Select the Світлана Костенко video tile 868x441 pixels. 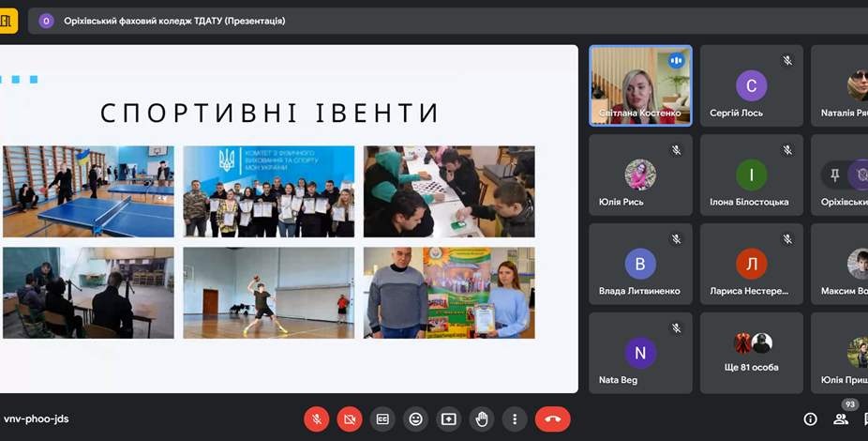click(x=640, y=85)
